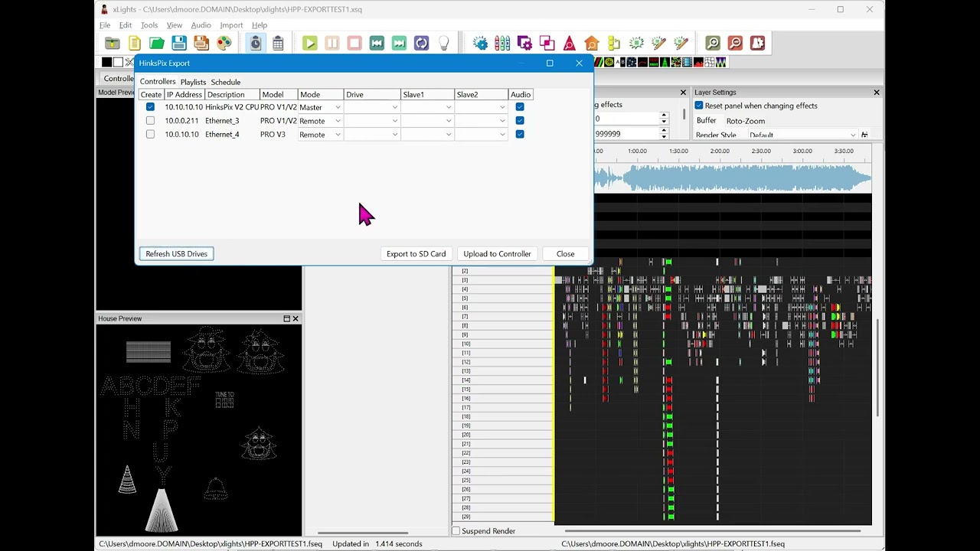Open effects green starburst icon

point(636,44)
